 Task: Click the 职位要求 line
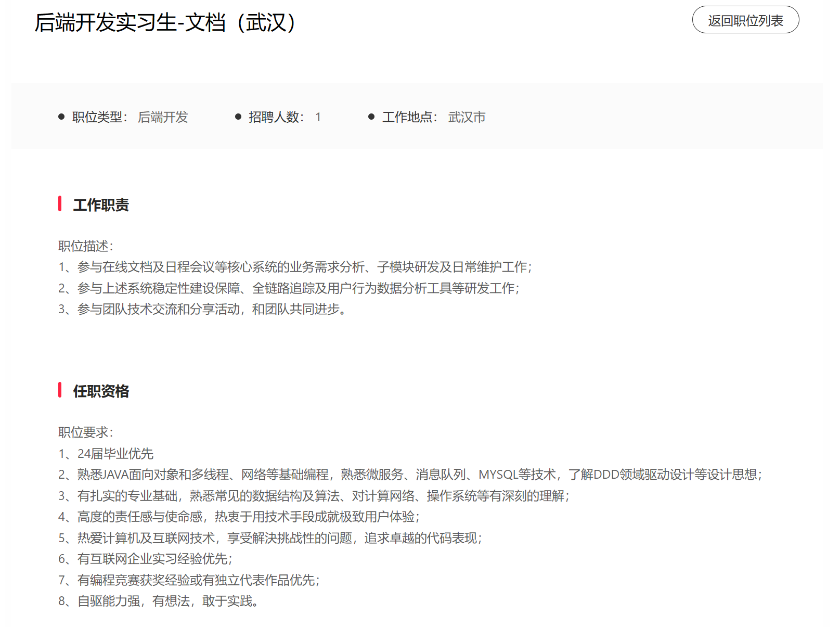click(x=86, y=432)
